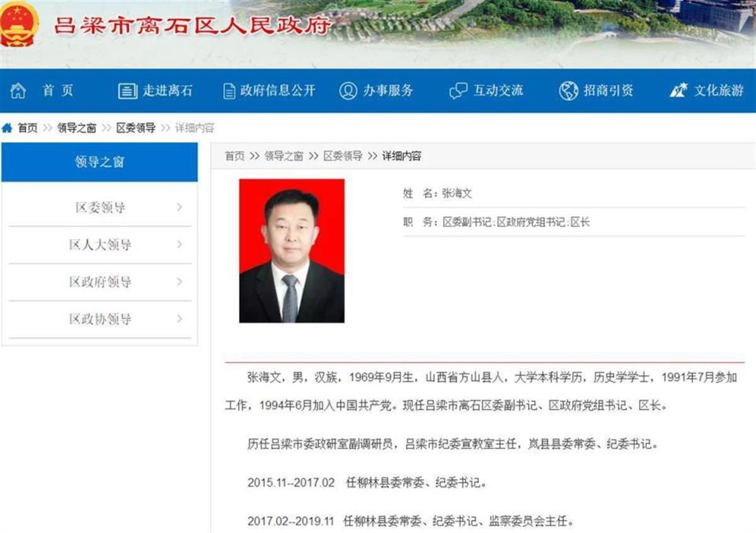Viewport: 756px width, 533px height.
Task: Click the 招商引资 globe icon
Action: (568, 91)
